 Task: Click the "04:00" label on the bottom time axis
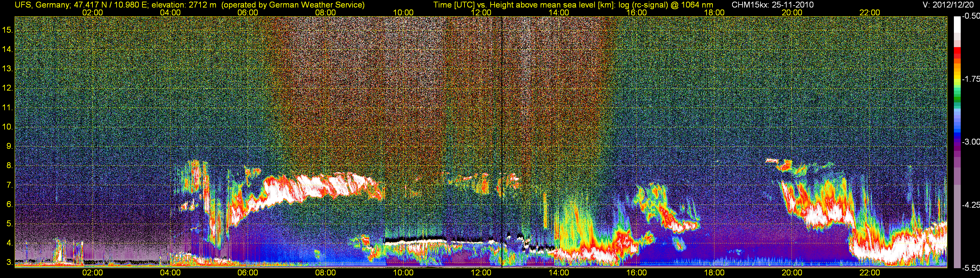(x=170, y=273)
